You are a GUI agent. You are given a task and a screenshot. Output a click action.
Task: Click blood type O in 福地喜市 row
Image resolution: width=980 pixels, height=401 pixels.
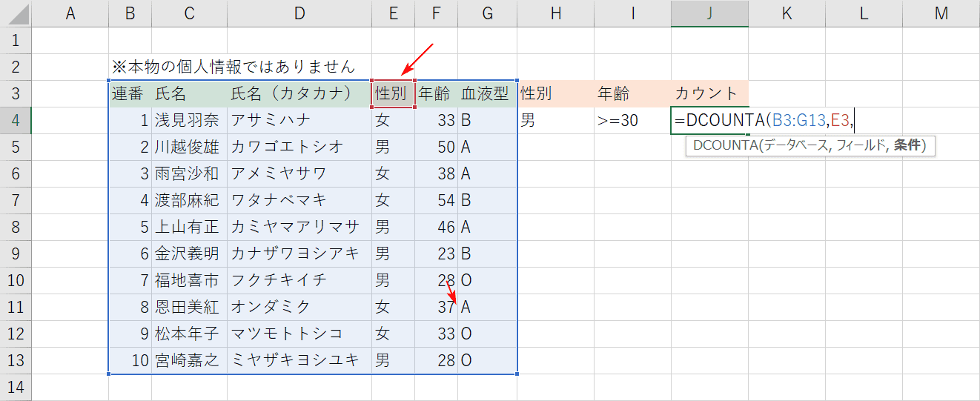487,280
